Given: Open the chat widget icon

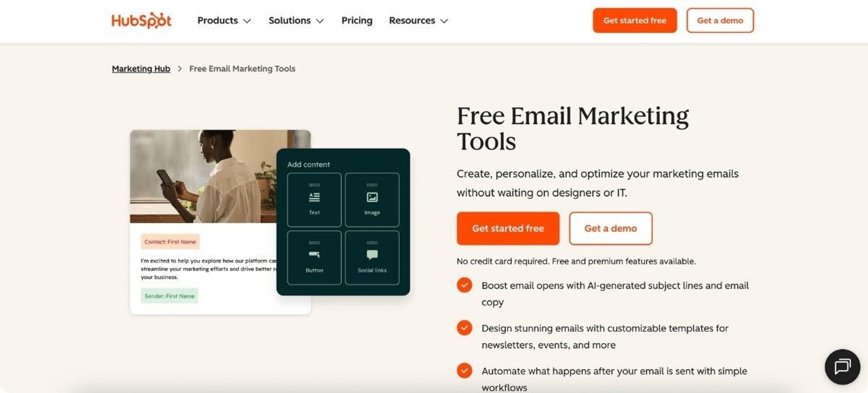Looking at the screenshot, I should (x=842, y=367).
